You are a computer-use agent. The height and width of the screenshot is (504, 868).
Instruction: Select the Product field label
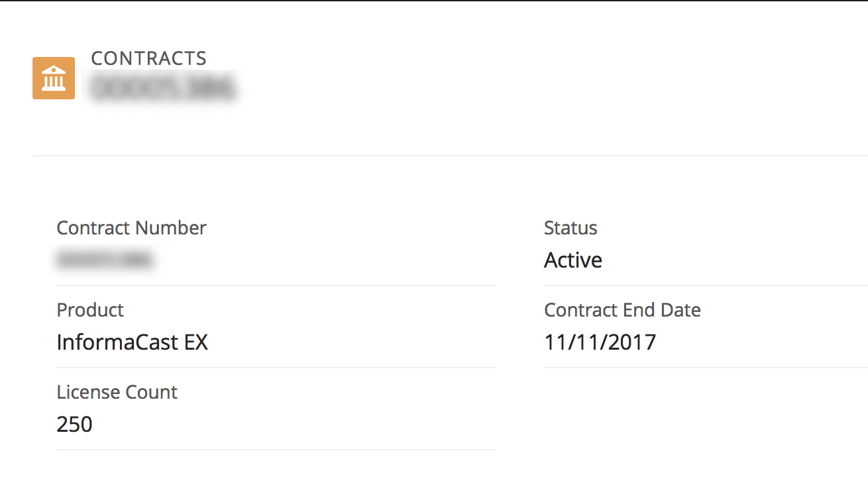pyautogui.click(x=90, y=310)
